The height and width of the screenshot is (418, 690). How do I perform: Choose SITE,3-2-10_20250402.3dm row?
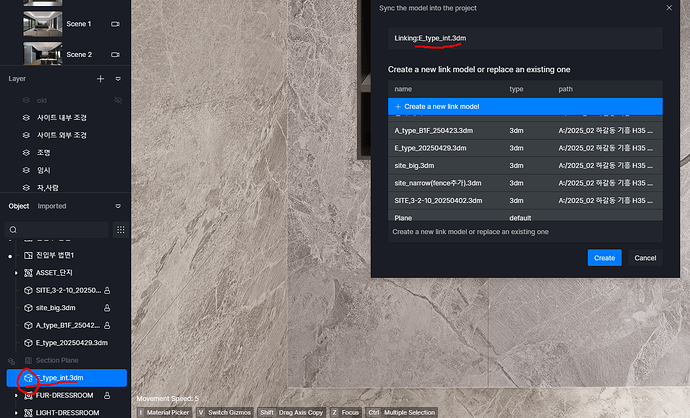pyautogui.click(x=525, y=201)
